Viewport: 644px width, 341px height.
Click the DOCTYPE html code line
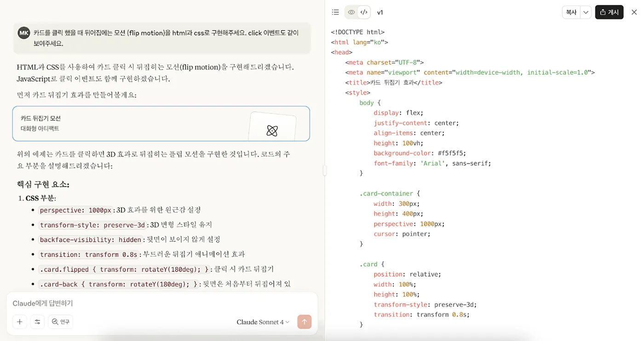point(358,32)
